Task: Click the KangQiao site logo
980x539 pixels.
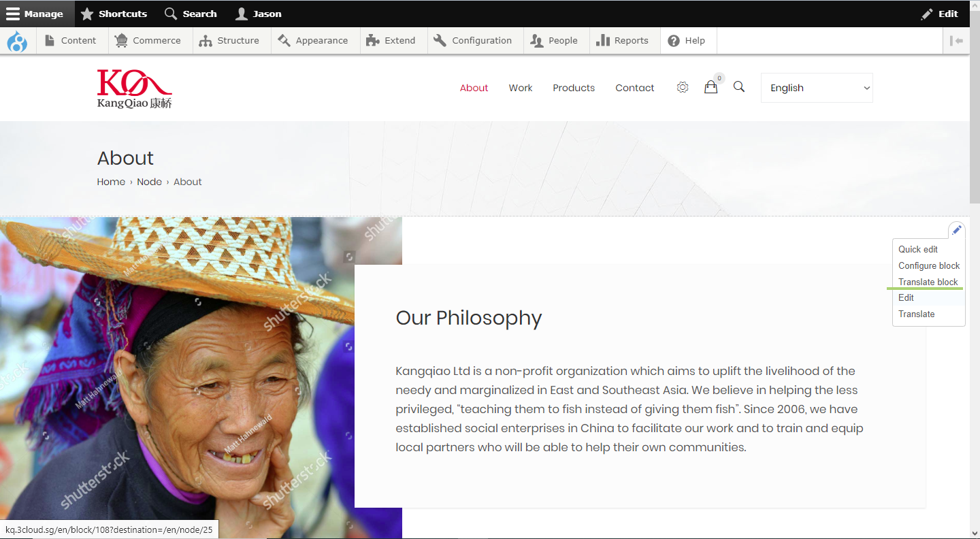Action: [x=135, y=88]
